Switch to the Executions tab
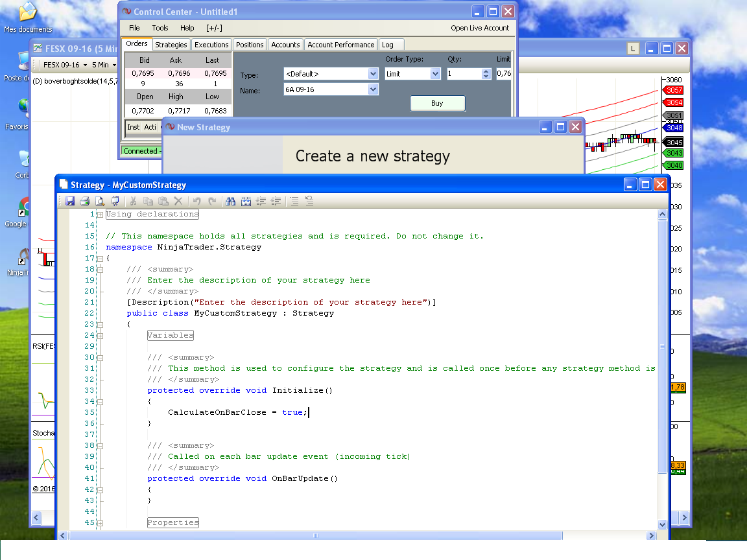Screen dimensions: 747x560 [x=211, y=45]
